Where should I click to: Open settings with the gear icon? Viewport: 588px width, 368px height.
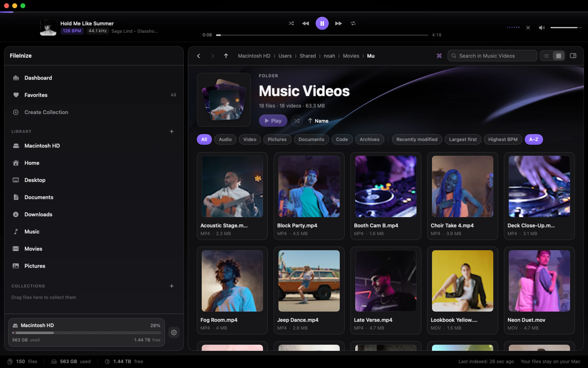click(x=174, y=332)
